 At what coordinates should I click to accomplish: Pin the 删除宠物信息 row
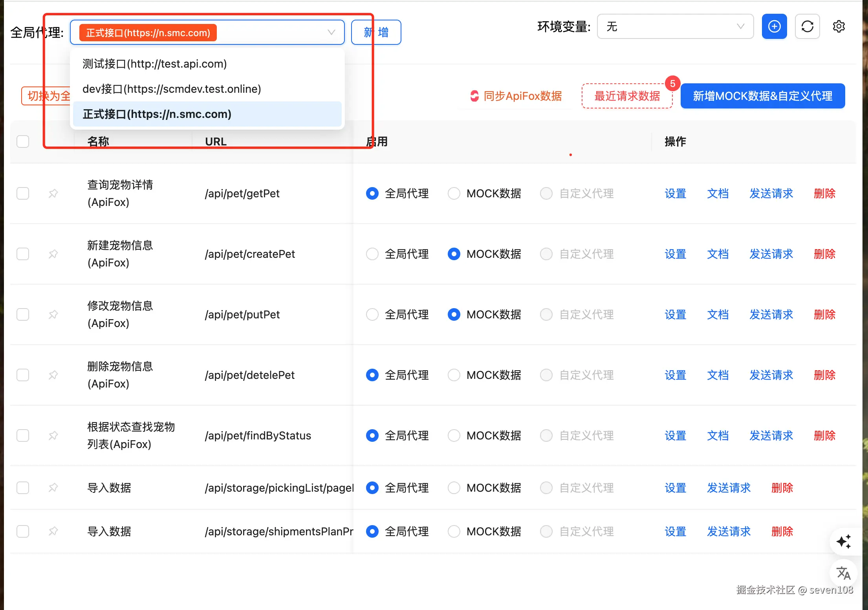point(53,375)
